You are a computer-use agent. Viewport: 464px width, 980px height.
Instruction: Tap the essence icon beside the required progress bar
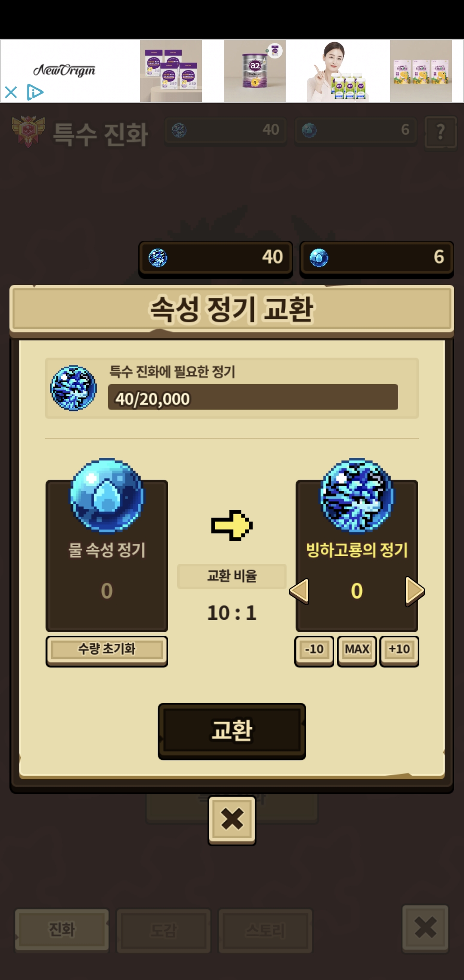(73, 388)
